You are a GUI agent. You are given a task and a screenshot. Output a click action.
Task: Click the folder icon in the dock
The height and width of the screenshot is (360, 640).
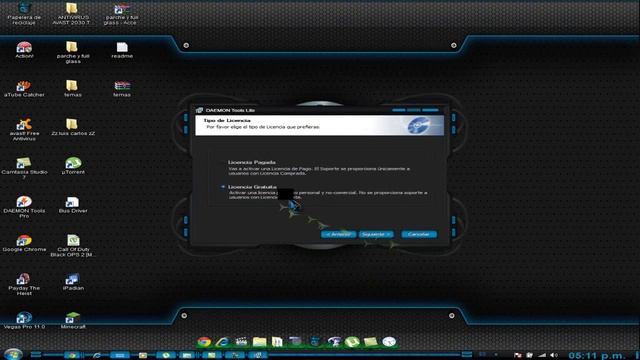(260, 342)
